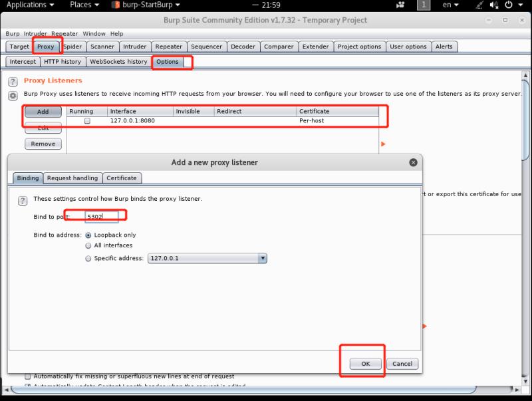Open the Proxy Listeners help question-mark icon
Image resolution: width=532 pixels, height=401 pixels.
click(x=13, y=81)
